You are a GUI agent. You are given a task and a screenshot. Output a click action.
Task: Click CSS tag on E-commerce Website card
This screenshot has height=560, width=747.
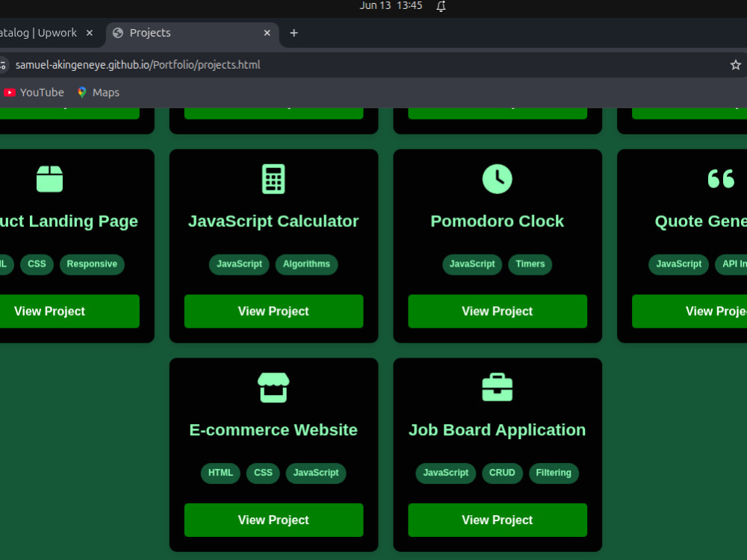coord(263,473)
